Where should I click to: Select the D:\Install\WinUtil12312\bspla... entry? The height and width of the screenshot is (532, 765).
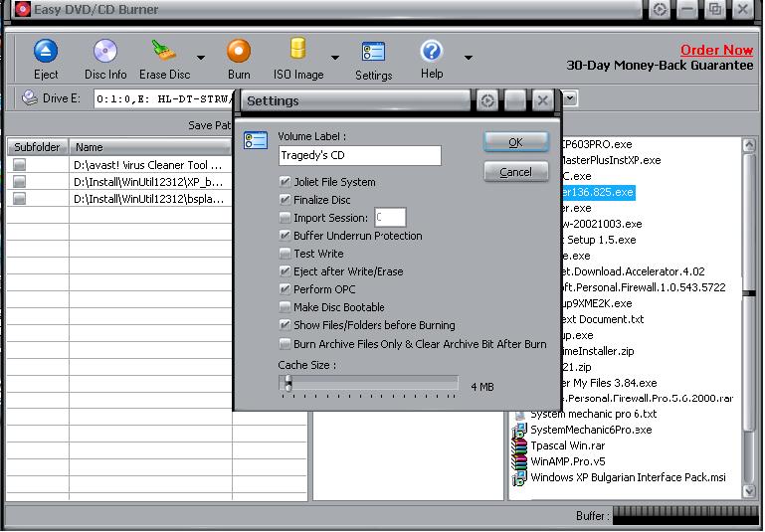click(x=148, y=199)
